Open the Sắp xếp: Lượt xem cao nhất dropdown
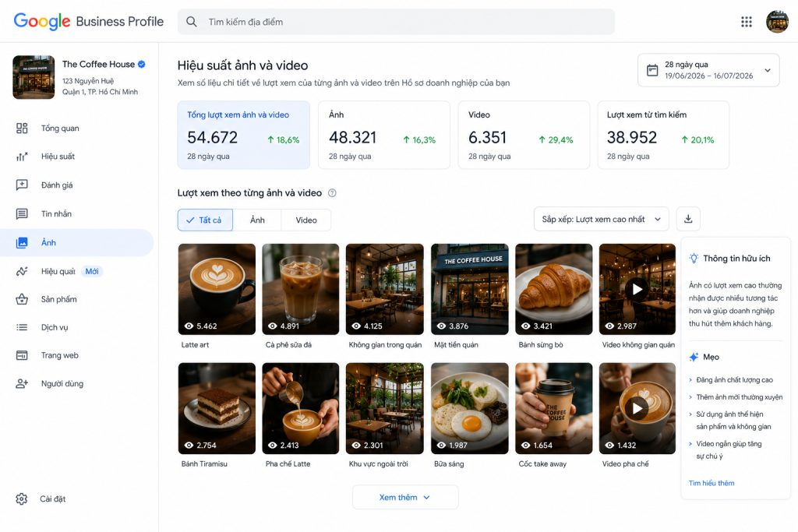 pos(601,219)
